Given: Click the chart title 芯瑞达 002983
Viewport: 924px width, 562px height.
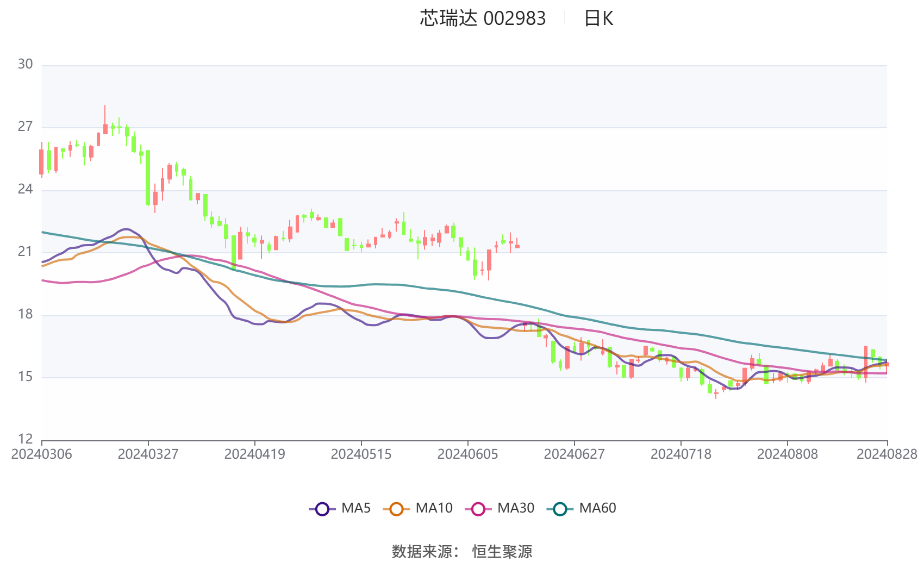Looking at the screenshot, I should point(483,18).
